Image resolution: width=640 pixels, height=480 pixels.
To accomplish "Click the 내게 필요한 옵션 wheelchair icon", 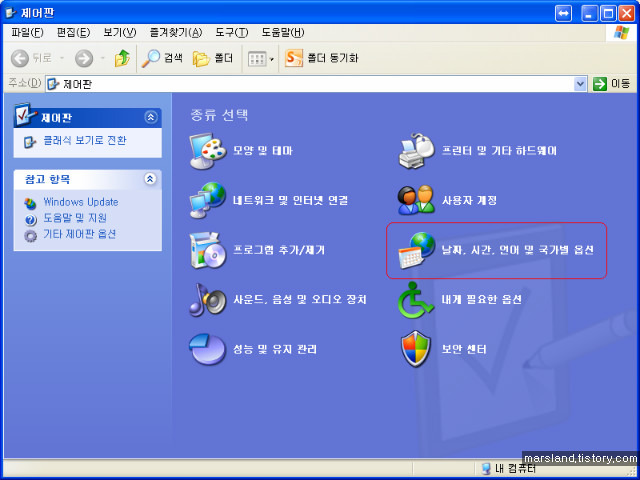I will pyautogui.click(x=416, y=300).
